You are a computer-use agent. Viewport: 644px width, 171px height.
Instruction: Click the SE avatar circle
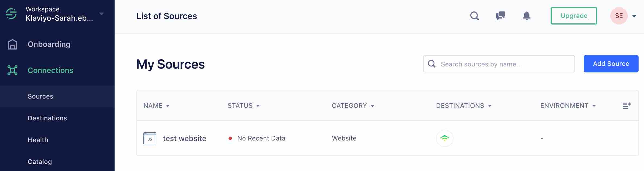619,16
